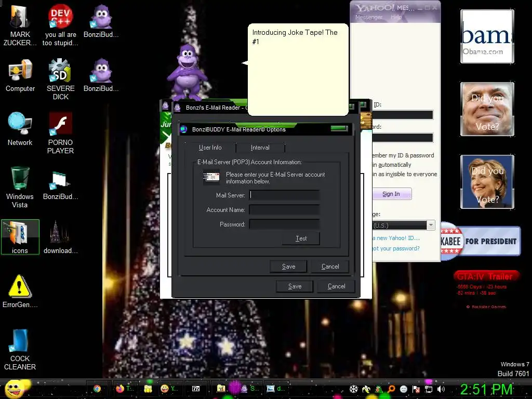Click the envelope icon in mail options
The image size is (532, 399).
tap(211, 177)
